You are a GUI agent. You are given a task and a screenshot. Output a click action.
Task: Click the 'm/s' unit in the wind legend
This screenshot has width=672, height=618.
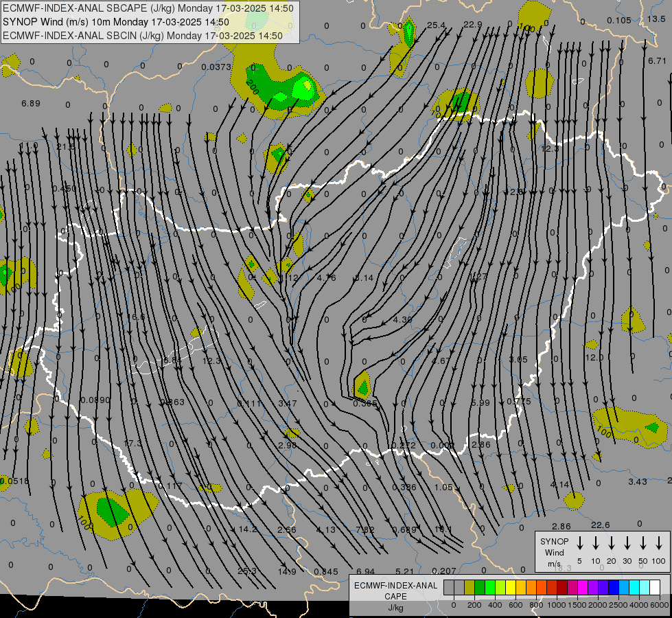coord(554,564)
